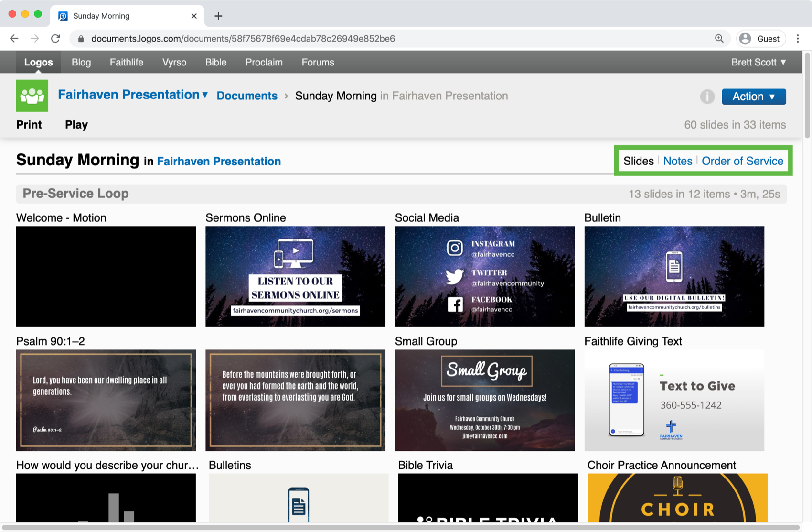The width and height of the screenshot is (812, 532).
Task: Select the Logos nav item
Action: point(39,62)
